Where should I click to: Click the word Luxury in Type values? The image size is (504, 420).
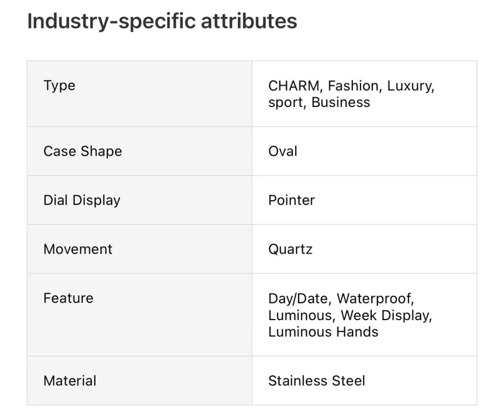(409, 86)
